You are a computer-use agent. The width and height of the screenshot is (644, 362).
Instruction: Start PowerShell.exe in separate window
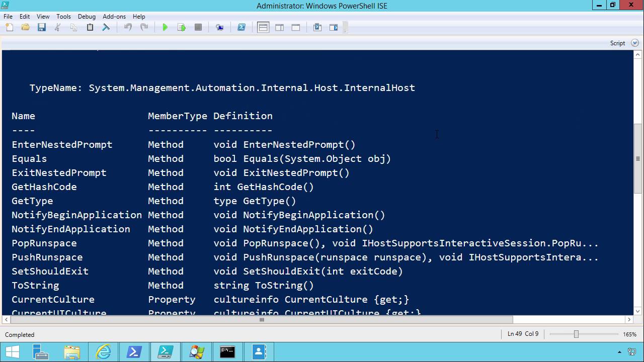pos(242,28)
